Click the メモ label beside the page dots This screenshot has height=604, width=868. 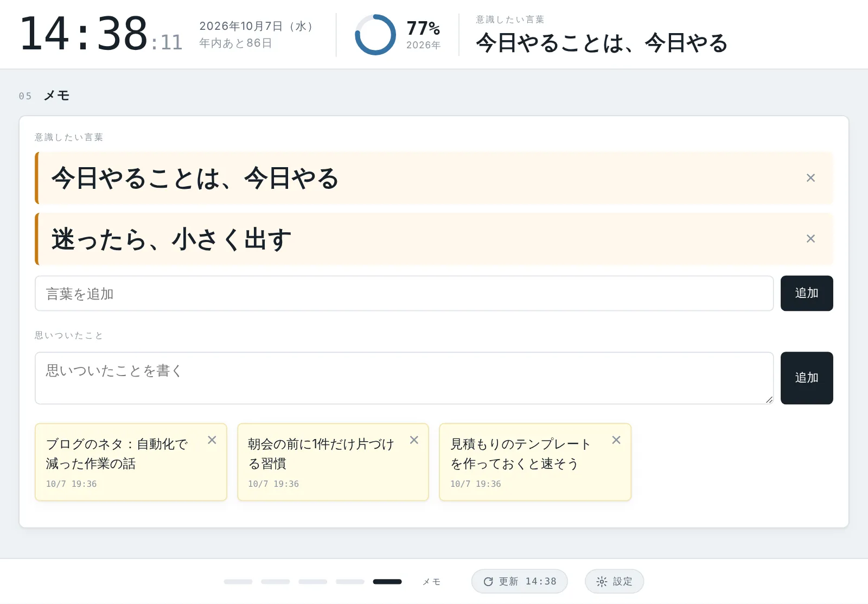tap(431, 582)
